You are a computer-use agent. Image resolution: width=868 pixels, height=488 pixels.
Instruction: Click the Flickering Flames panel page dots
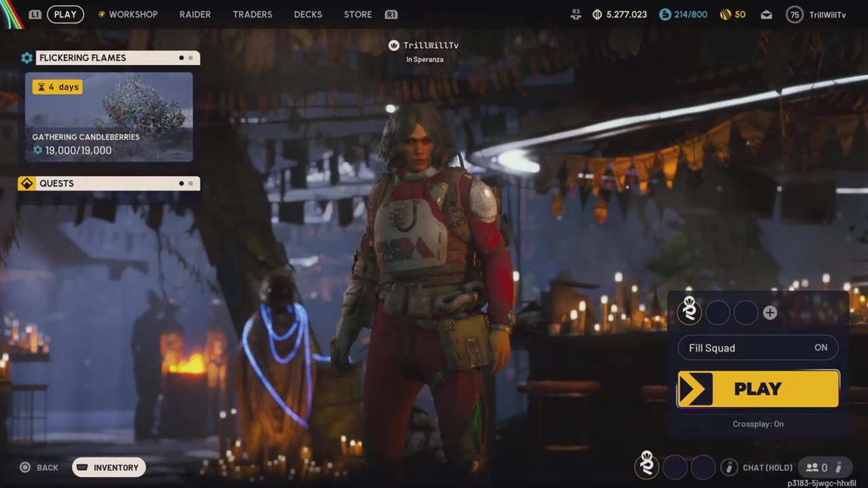click(x=186, y=58)
